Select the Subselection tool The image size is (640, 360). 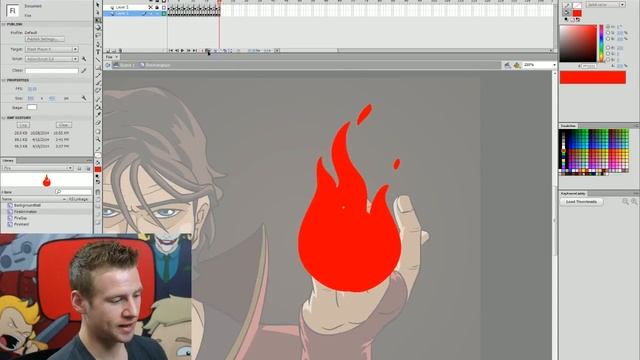click(x=98, y=12)
